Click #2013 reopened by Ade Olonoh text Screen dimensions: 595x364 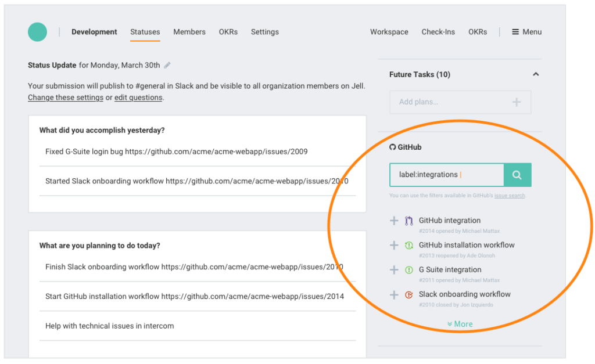(457, 255)
